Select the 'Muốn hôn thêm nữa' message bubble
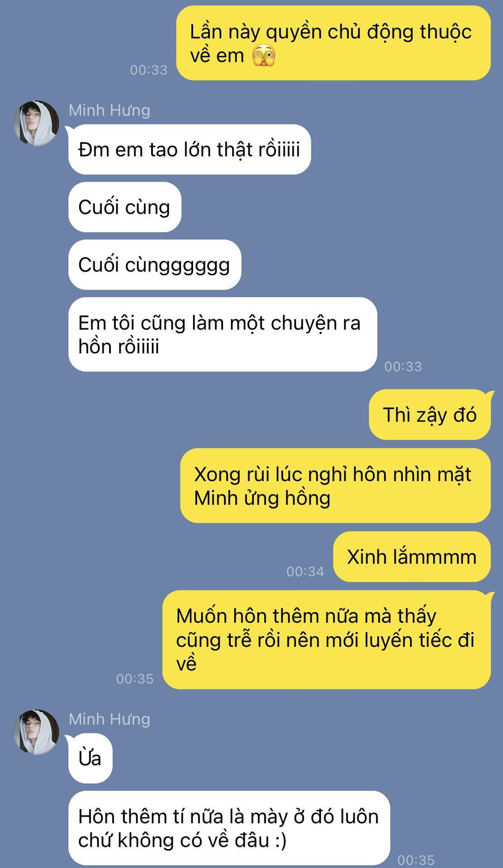Viewport: 503px width, 868px height. click(327, 640)
